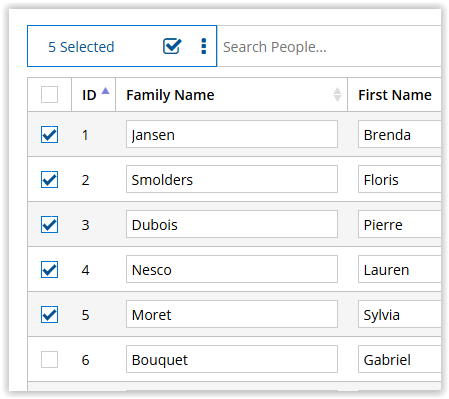Click the 5 Selected label

pyautogui.click(x=81, y=47)
